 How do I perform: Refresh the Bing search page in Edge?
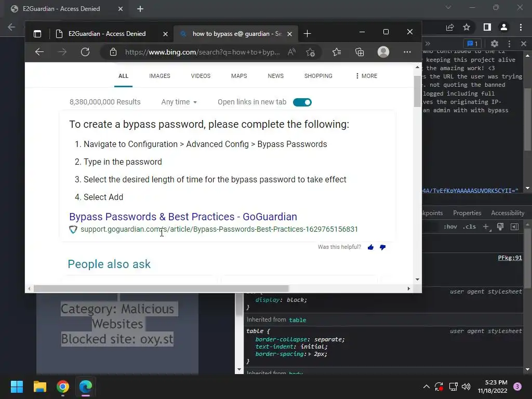[85, 52]
